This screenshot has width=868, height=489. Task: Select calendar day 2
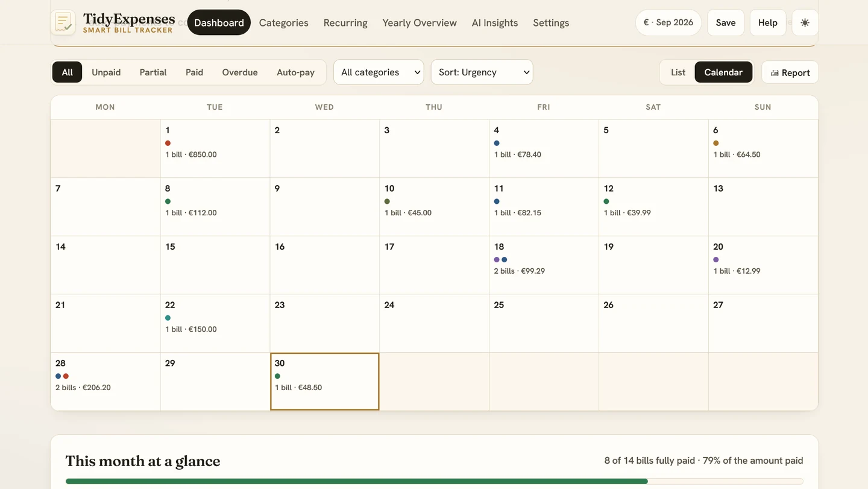324,148
